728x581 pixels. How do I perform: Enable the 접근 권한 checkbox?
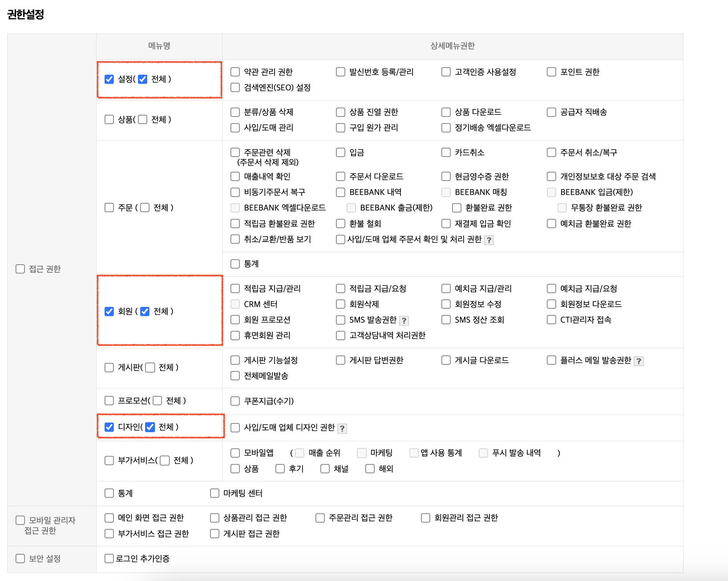20,269
